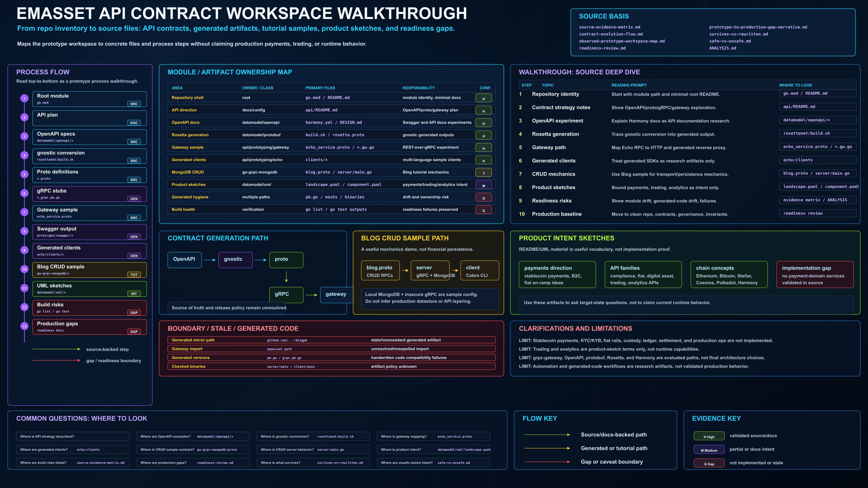Viewport: 868px width, 488px height.
Task: Click the GEN badge on the gRPC stubs card
Action: (x=134, y=199)
